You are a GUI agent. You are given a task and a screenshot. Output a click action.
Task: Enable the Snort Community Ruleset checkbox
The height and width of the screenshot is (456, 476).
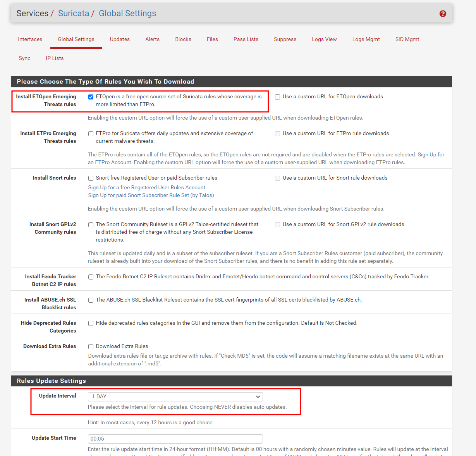coord(91,225)
